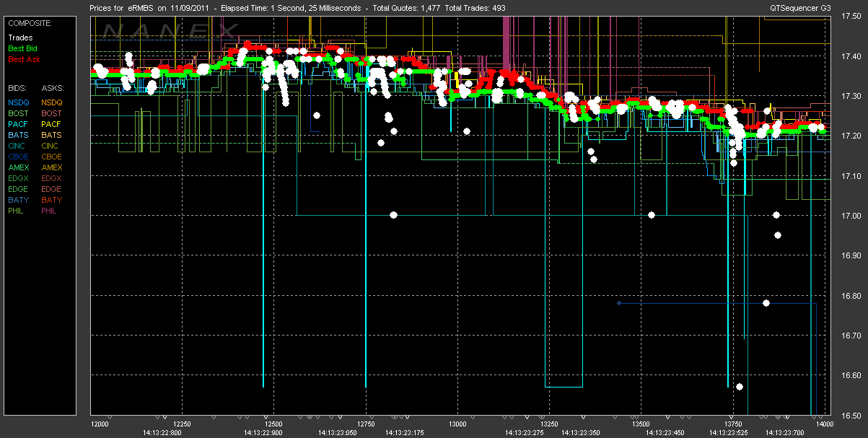Select AMEX under the ASKS column
This screenshot has height=438, width=868.
(52, 167)
